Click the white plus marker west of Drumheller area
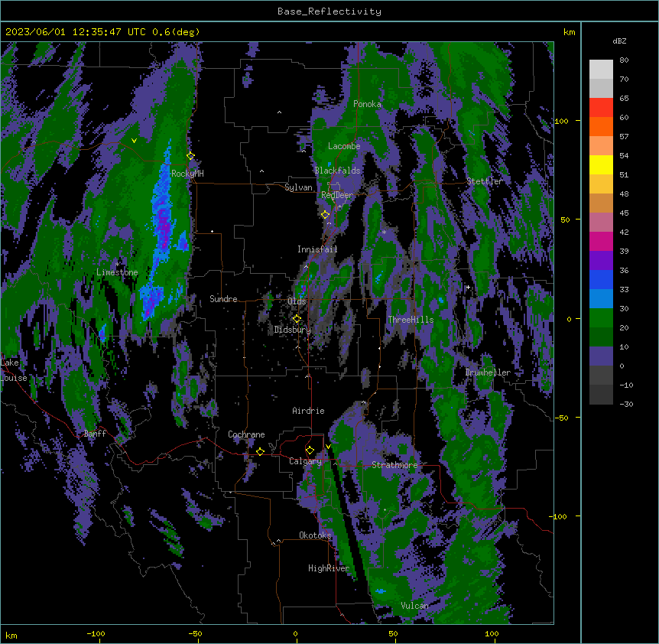Screen dimensions: 659x644 click(468, 288)
